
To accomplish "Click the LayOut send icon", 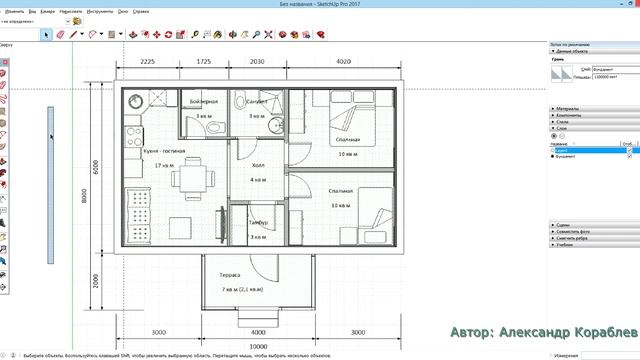I will (x=306, y=35).
